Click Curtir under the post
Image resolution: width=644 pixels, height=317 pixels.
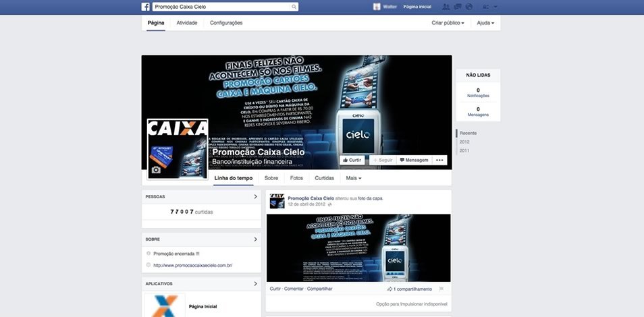point(275,289)
